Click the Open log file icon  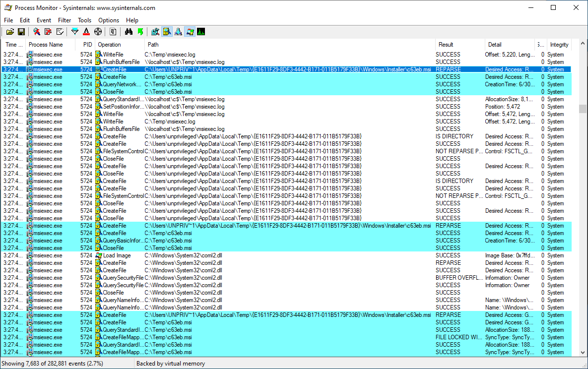click(x=10, y=32)
